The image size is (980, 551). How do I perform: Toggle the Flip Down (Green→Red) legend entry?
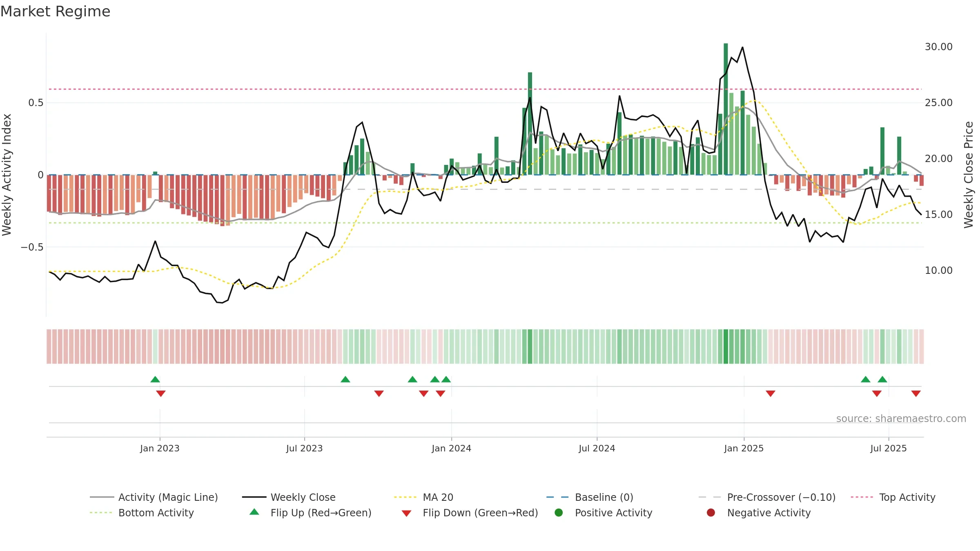coord(470,513)
